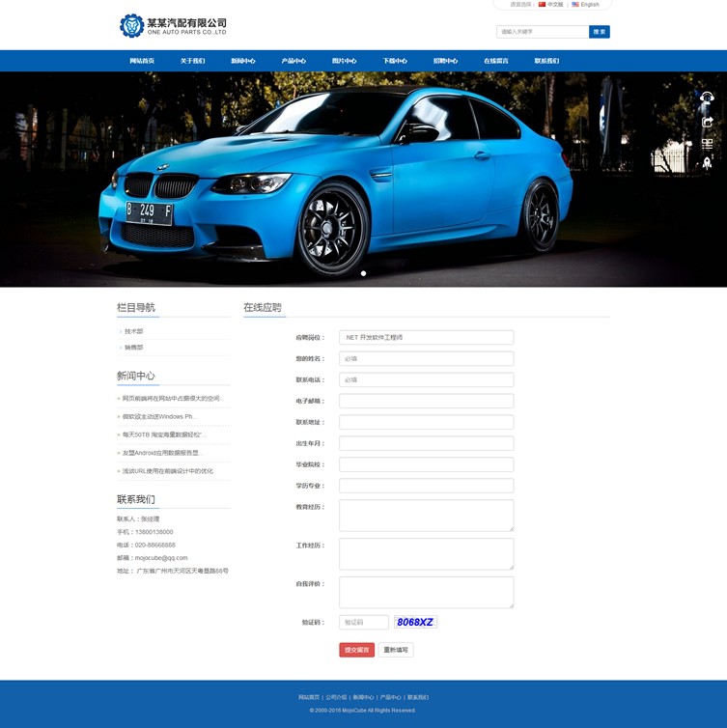727x728 pixels.
Task: Open news item 微软欲主动送Windows Ph...
Action: click(x=159, y=416)
